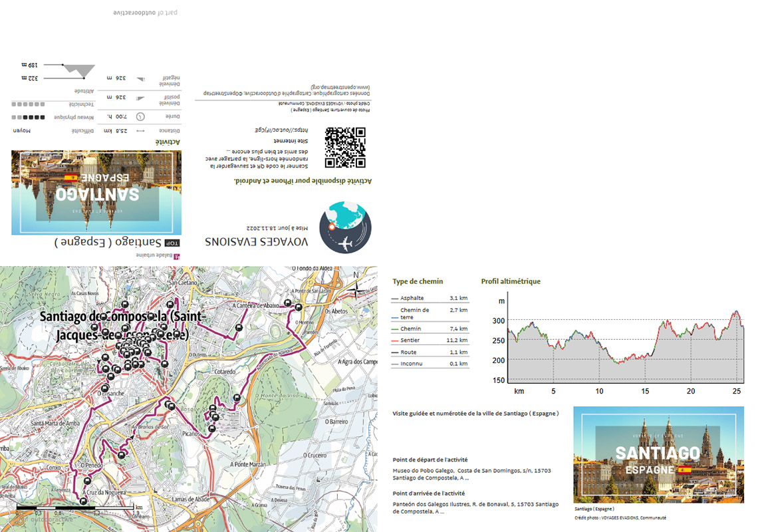Click the red Sentier legend line

[395, 340]
